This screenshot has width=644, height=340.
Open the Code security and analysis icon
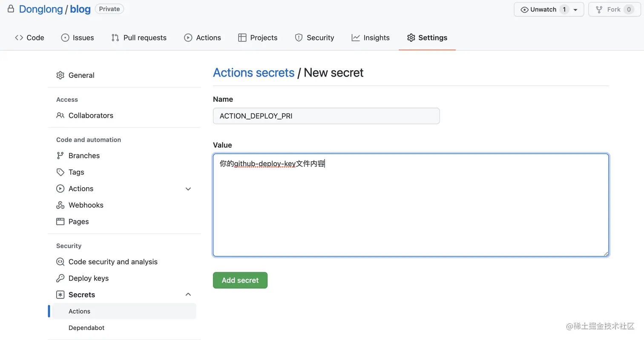pos(60,262)
